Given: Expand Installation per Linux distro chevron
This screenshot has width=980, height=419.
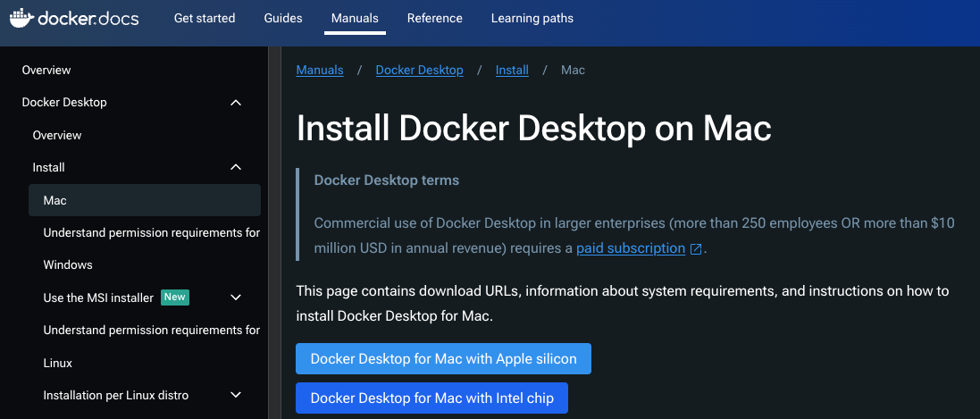Looking at the screenshot, I should [x=236, y=395].
